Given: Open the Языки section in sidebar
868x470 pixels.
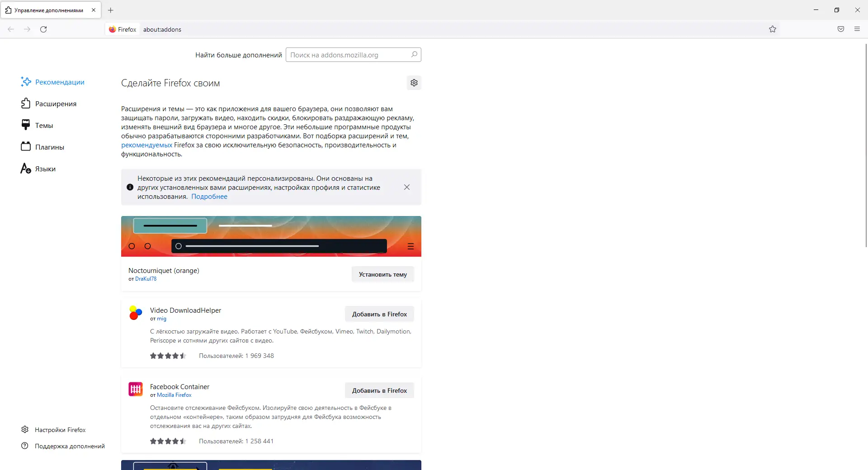Looking at the screenshot, I should click(x=46, y=168).
